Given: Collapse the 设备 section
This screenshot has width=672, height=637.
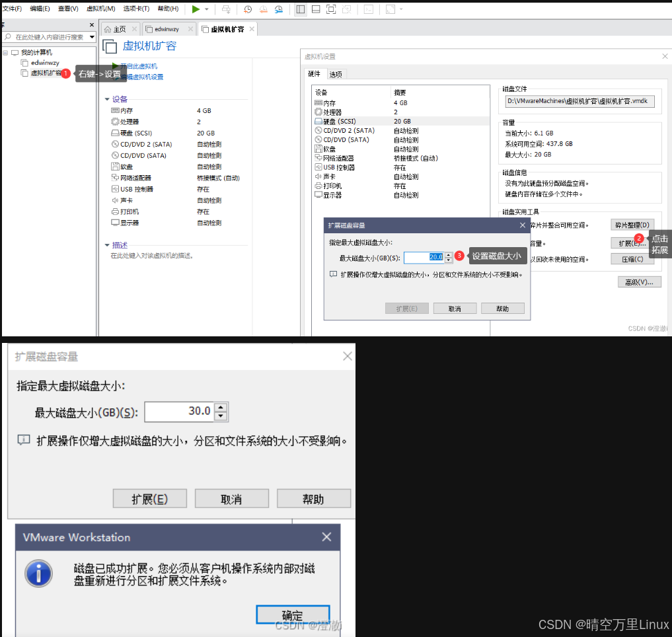Looking at the screenshot, I should (107, 100).
